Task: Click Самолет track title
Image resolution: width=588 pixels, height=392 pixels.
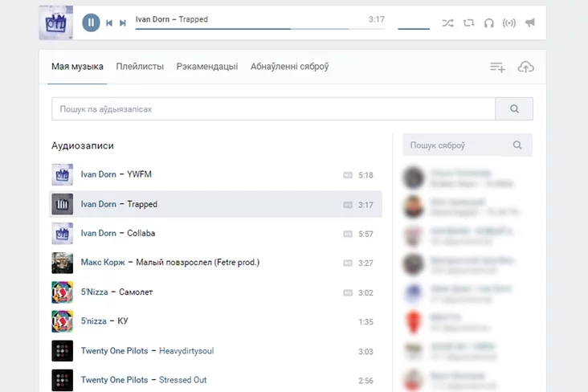Action: [x=136, y=292]
